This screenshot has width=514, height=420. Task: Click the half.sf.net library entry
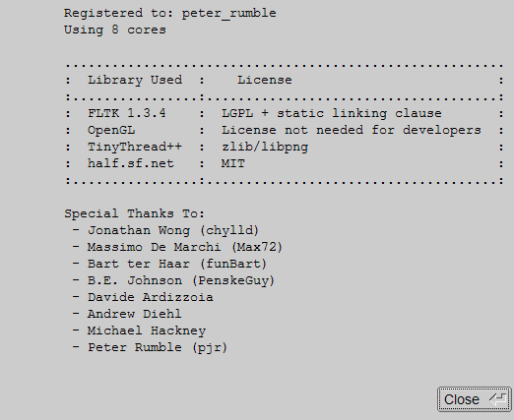(131, 163)
